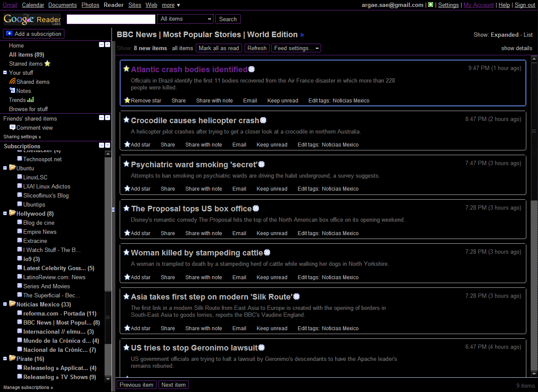
Task: Toggle Keep unread on Crocodile story
Action: 272,144
